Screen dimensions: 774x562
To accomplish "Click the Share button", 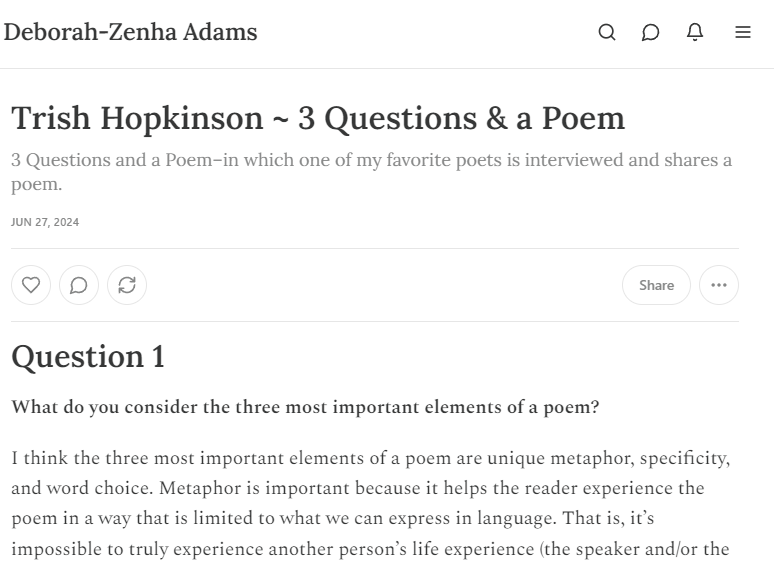I will coord(656,285).
